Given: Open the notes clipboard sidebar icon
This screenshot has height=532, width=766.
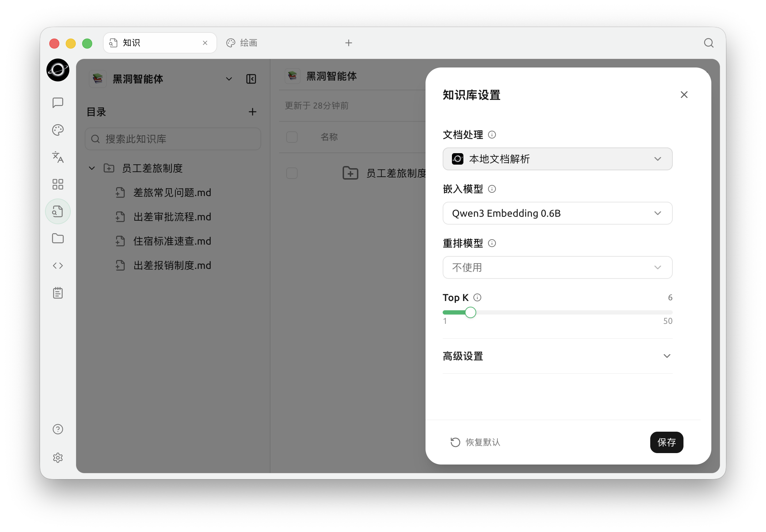Looking at the screenshot, I should (x=58, y=293).
